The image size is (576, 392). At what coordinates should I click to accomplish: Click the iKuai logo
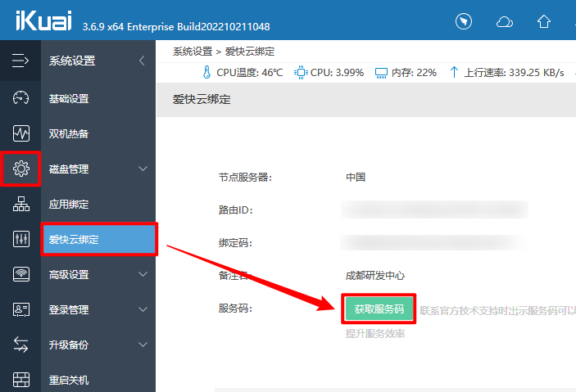click(x=43, y=20)
